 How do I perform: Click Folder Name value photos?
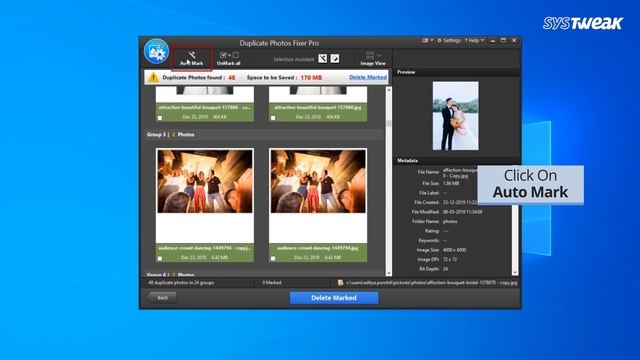[x=450, y=221]
